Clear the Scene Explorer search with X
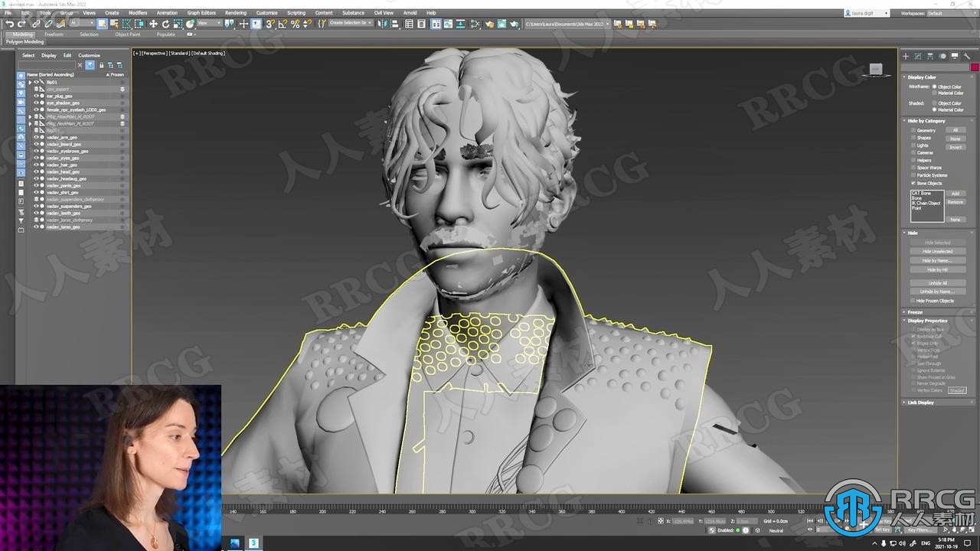 click(80, 65)
